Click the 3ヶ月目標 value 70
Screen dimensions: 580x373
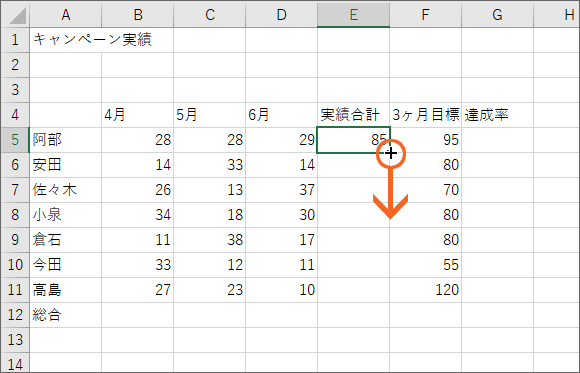(425, 190)
